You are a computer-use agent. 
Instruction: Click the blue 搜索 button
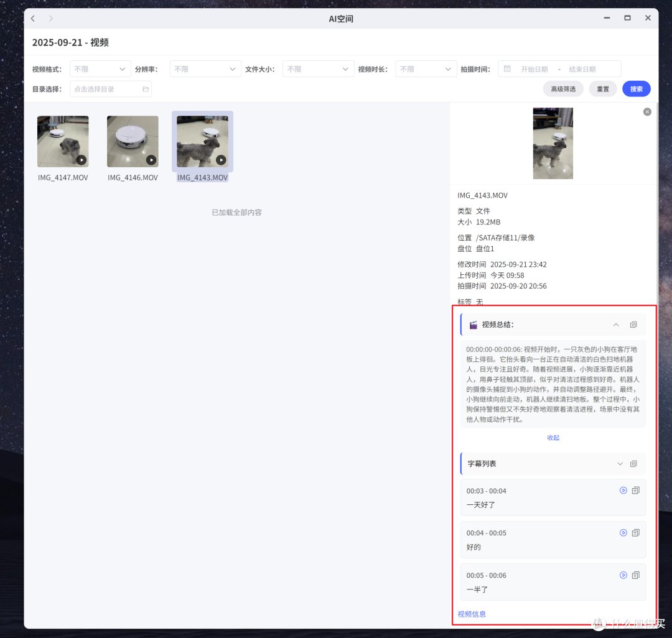point(637,89)
